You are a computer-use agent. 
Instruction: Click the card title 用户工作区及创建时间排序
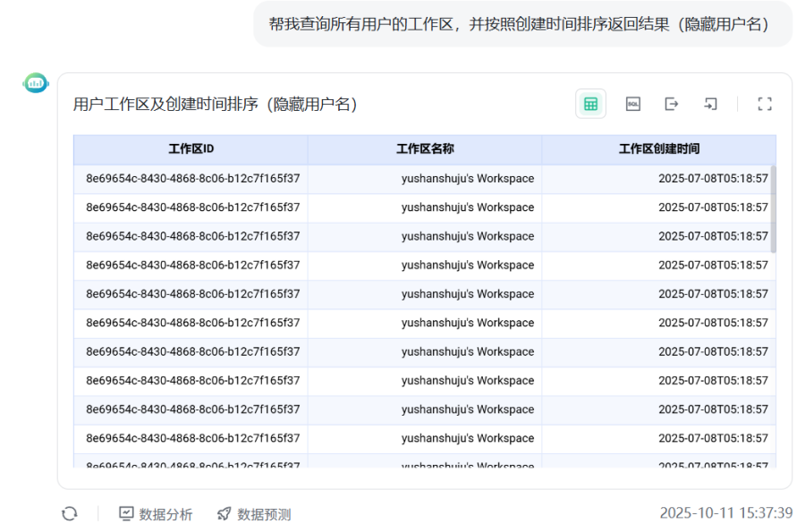(x=215, y=105)
